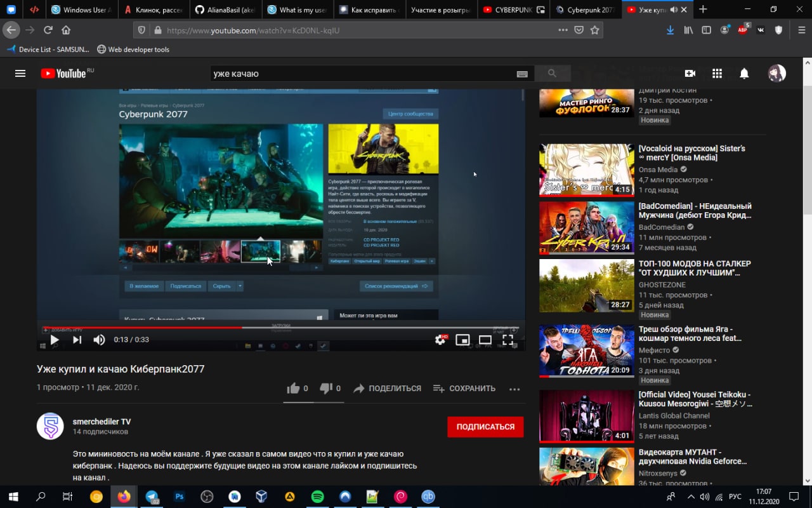Switch to What is my user tab
The width and height of the screenshot is (812, 508).
[298, 10]
